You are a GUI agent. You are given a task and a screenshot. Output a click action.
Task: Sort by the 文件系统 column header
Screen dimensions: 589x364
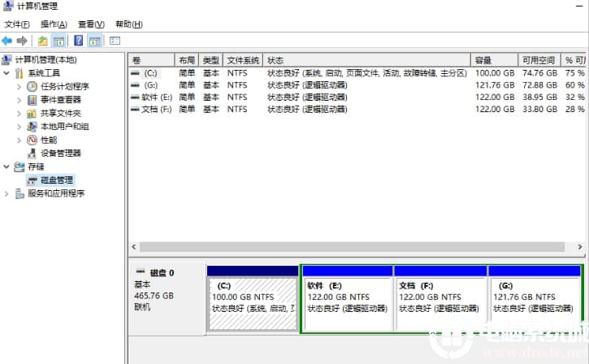click(x=243, y=60)
